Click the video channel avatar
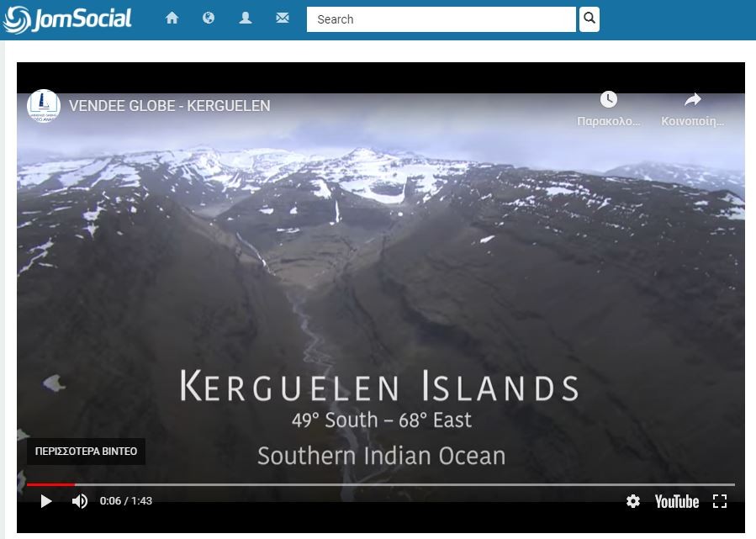 pos(44,106)
